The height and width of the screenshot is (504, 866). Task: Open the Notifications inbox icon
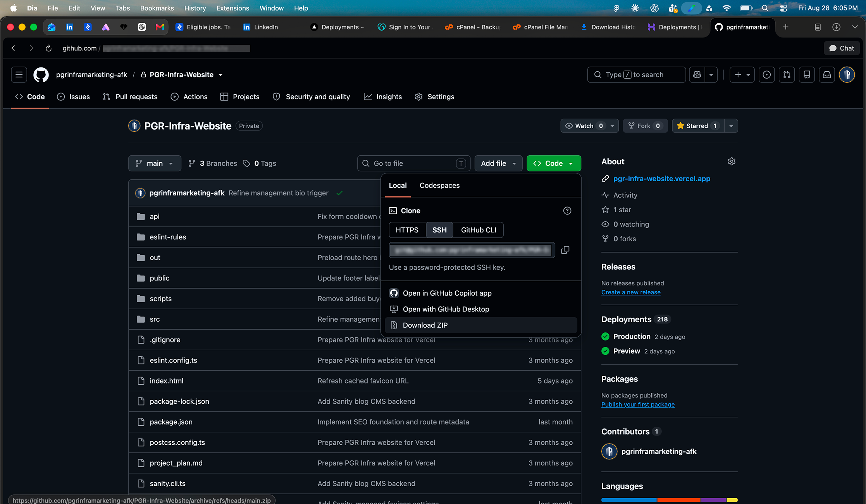pyautogui.click(x=827, y=75)
